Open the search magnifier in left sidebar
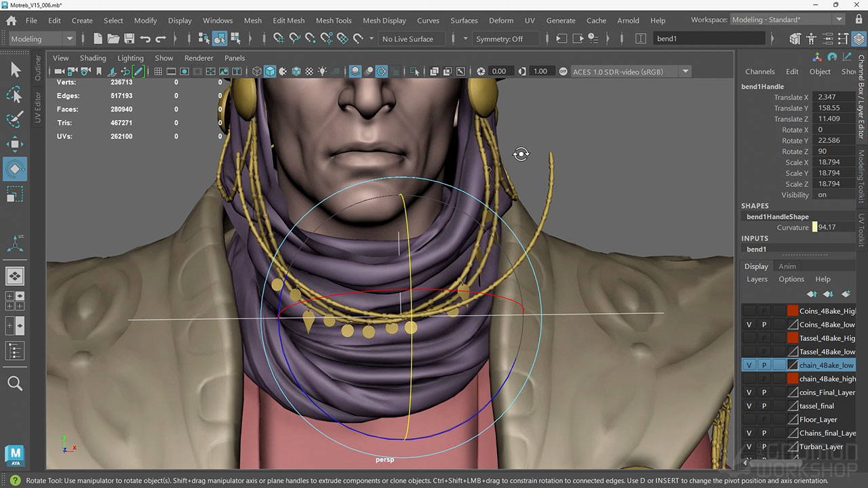868x488 pixels. tap(15, 384)
